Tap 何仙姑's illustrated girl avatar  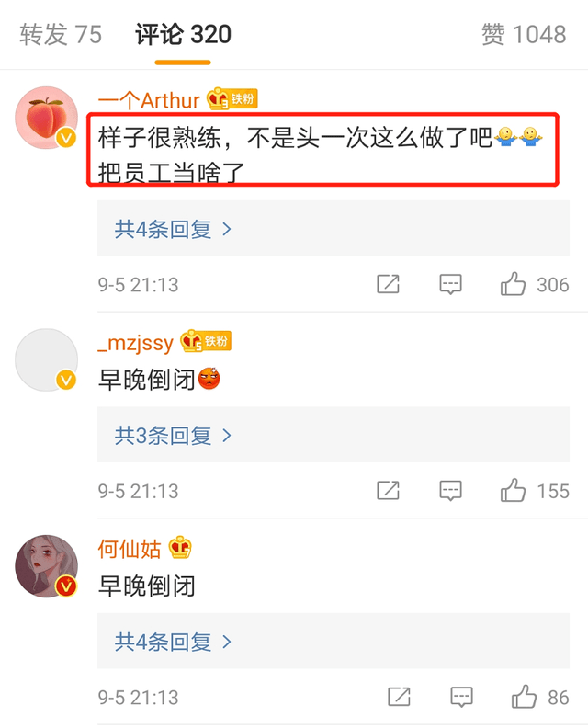point(47,566)
